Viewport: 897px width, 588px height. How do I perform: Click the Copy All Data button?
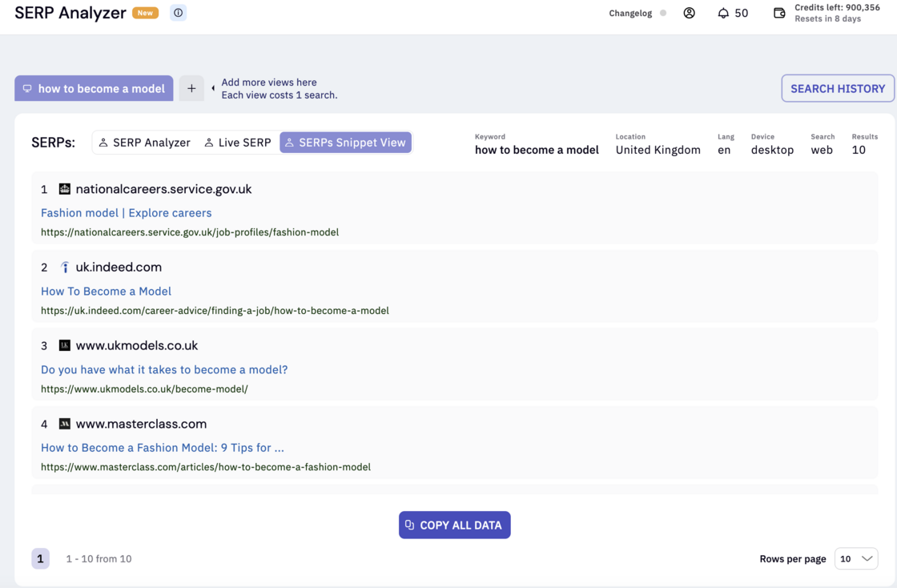pyautogui.click(x=455, y=525)
